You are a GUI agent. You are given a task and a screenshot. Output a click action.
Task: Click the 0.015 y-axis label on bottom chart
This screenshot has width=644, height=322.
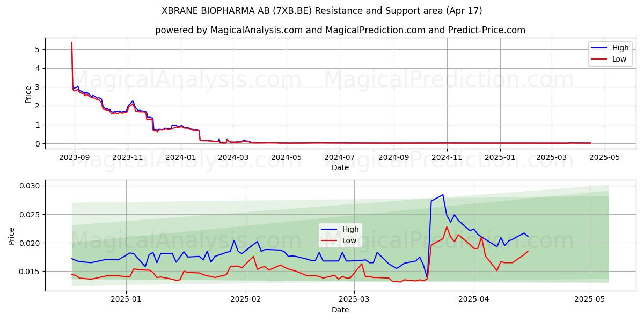point(30,272)
